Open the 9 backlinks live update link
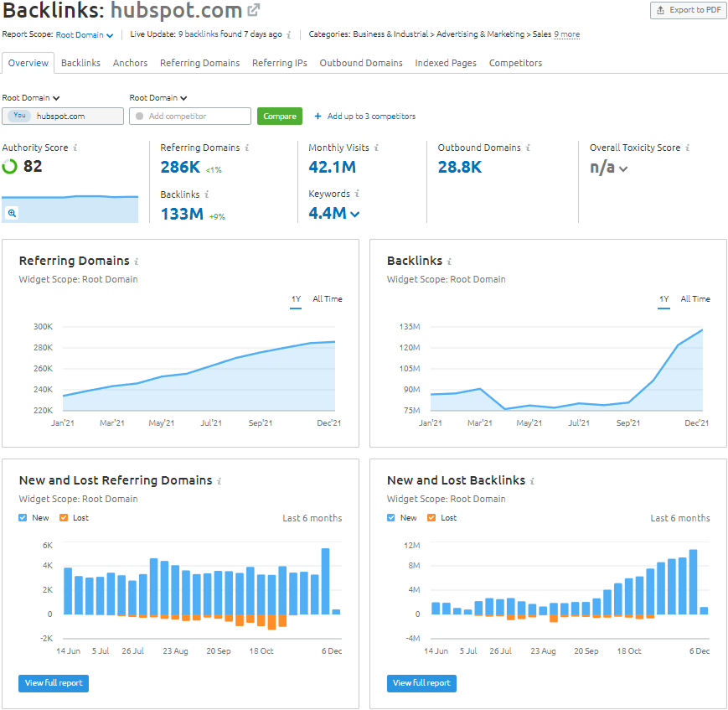The width and height of the screenshot is (728, 710). point(199,34)
